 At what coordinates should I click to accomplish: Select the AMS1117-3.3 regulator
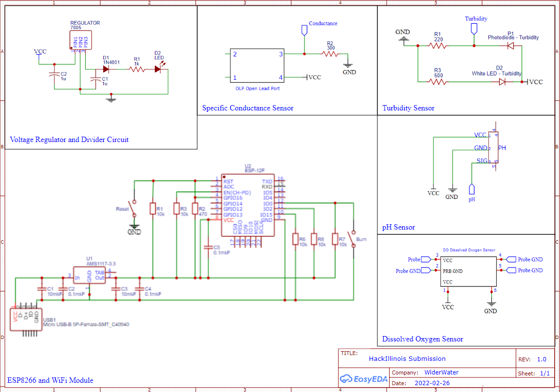click(x=89, y=275)
